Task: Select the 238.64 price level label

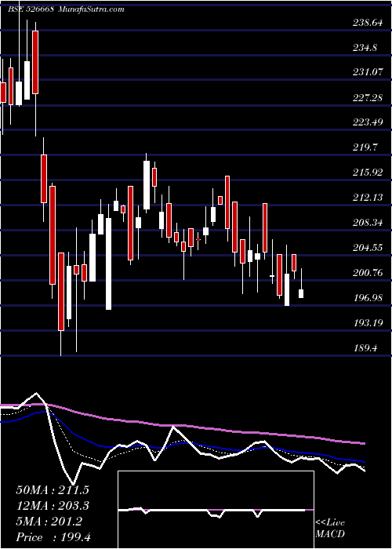Action: point(368,23)
